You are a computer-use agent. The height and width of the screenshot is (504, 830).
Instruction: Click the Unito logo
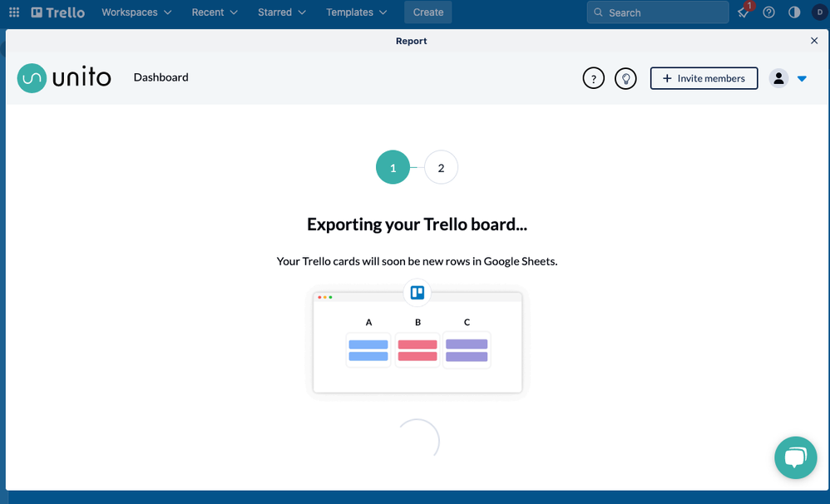pyautogui.click(x=64, y=78)
